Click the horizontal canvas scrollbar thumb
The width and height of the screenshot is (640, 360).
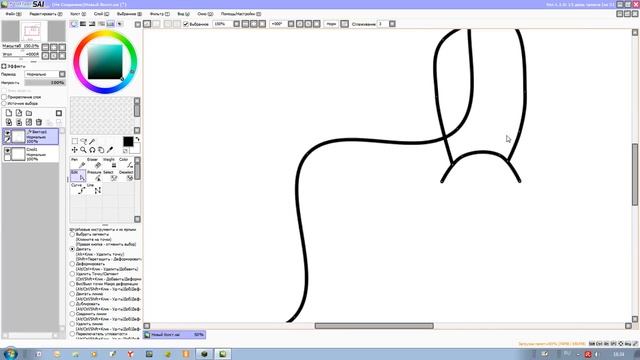(x=374, y=326)
